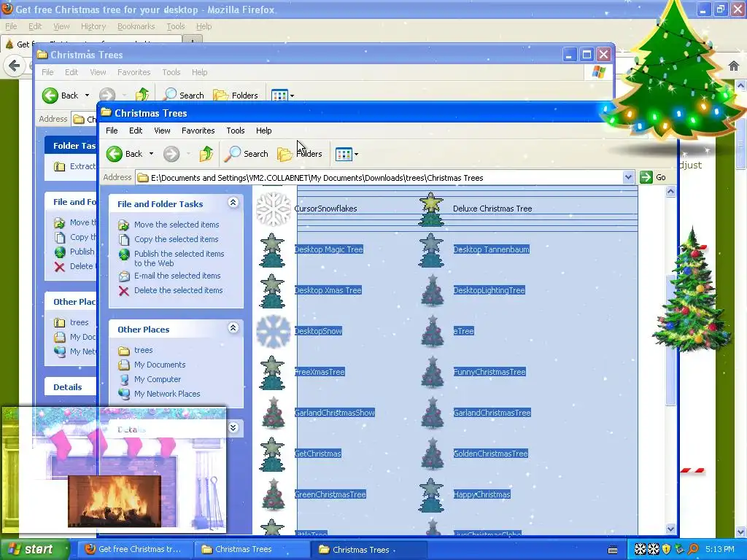The width and height of the screenshot is (747, 560).
Task: Select Deluxe Christmas Tree icon
Action: pos(432,209)
